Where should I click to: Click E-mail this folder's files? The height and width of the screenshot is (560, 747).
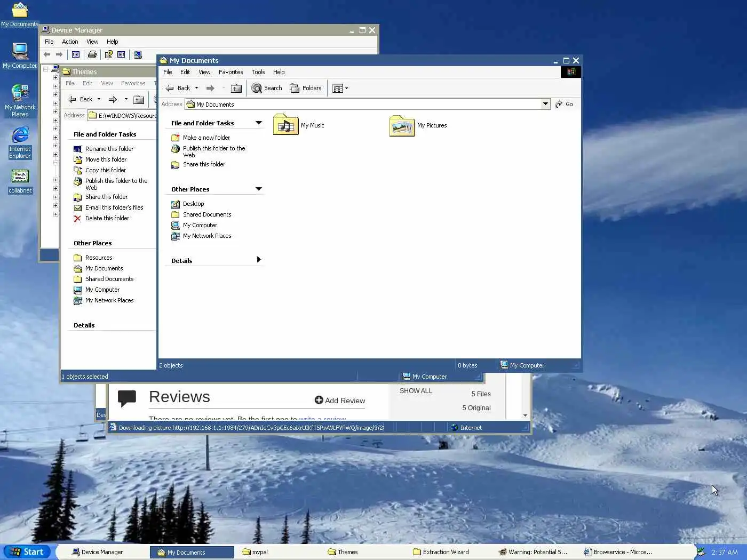click(108, 207)
